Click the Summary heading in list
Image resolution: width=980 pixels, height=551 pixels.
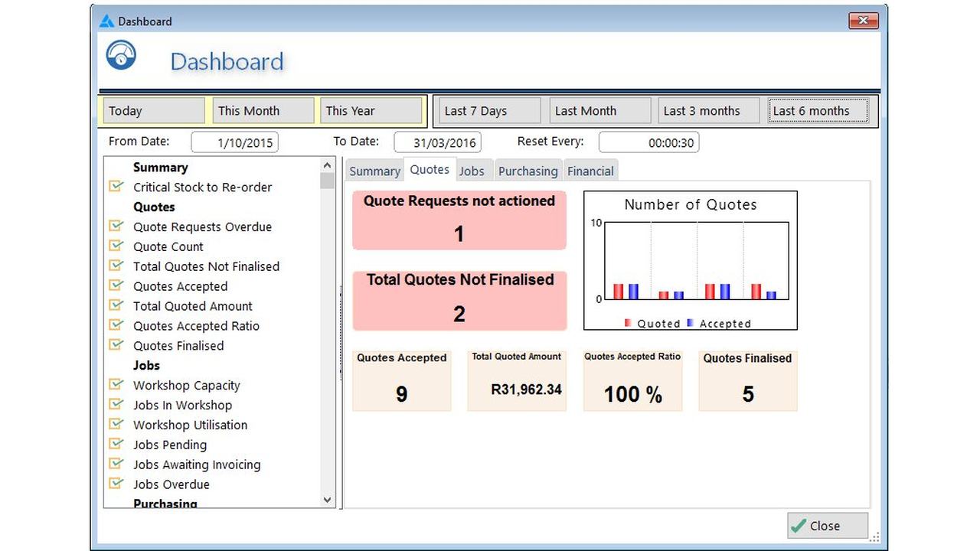pos(160,167)
